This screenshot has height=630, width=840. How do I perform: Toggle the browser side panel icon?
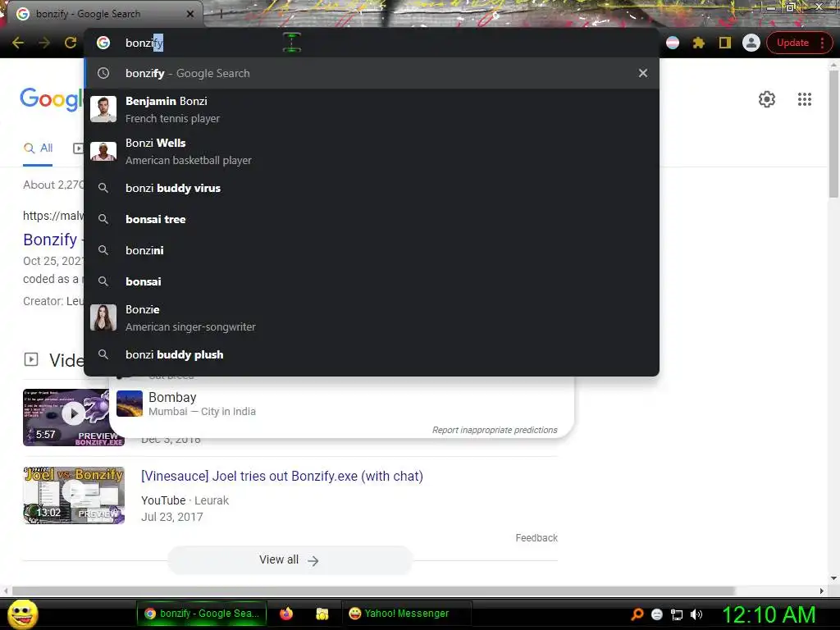pos(725,43)
